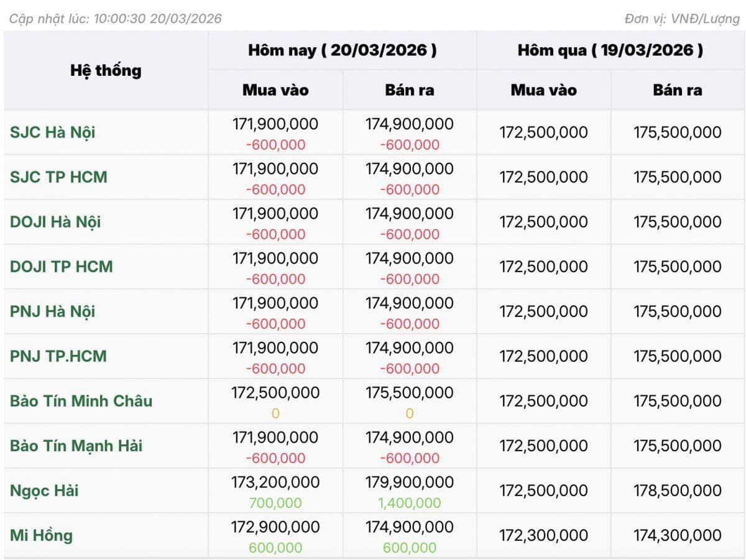Select SJC Hà Nội today's sell price 174,900,000

point(410,124)
